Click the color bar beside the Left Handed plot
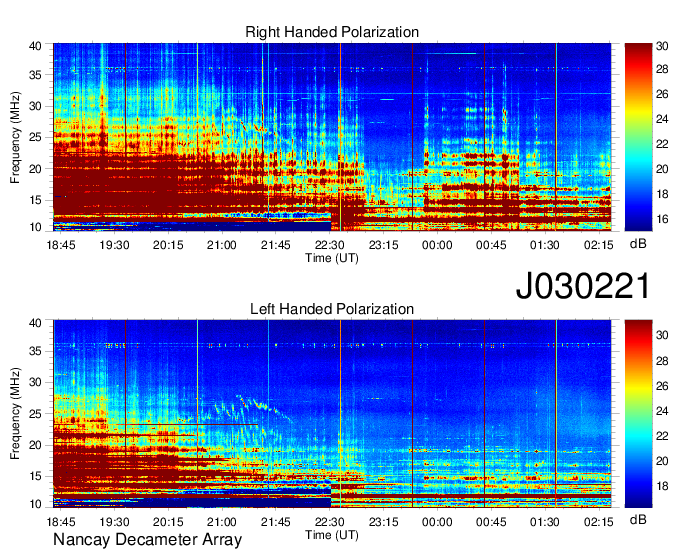680x552 pixels. 638,414
